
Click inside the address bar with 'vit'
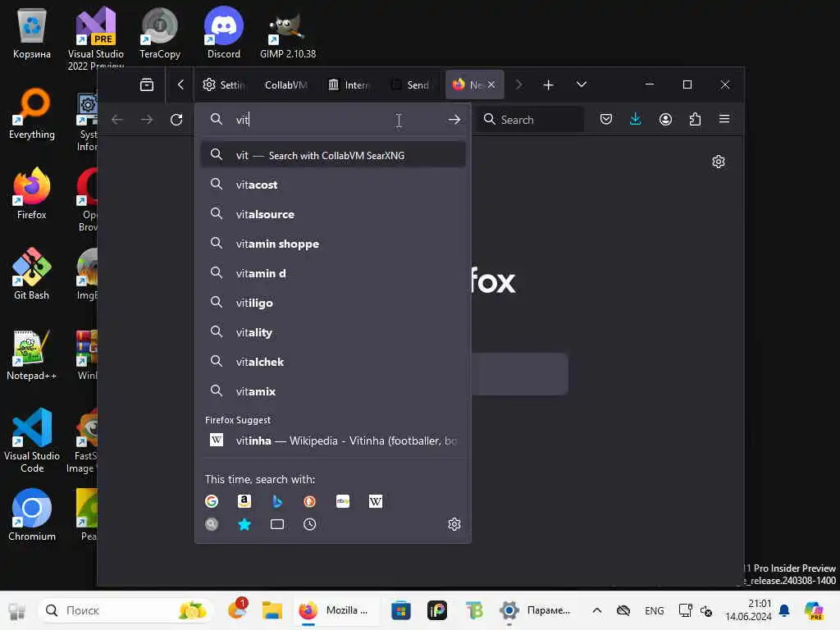(x=332, y=120)
